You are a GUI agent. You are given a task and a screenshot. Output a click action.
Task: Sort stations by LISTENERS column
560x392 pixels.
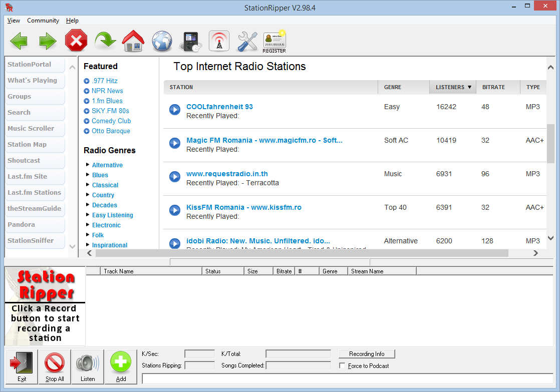[x=453, y=87]
